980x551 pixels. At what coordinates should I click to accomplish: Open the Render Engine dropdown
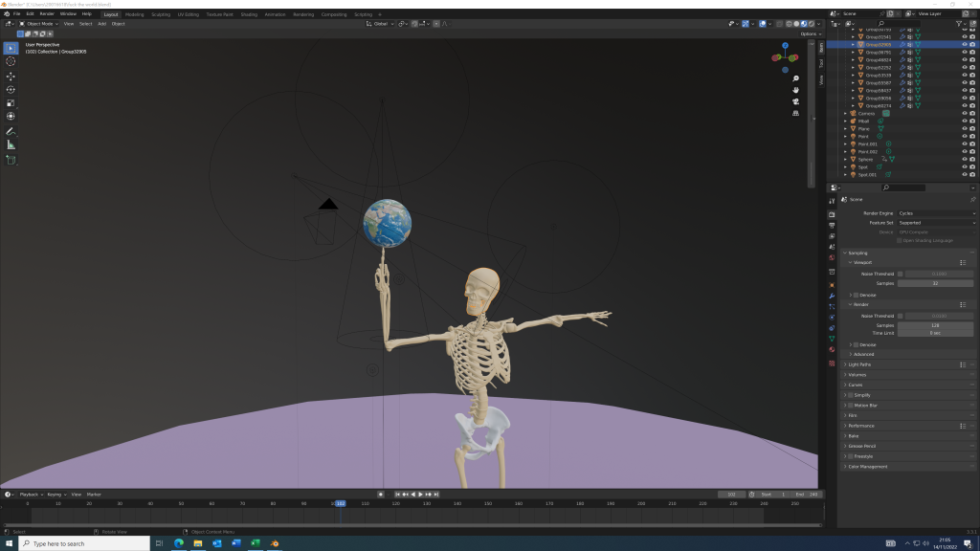pos(936,212)
